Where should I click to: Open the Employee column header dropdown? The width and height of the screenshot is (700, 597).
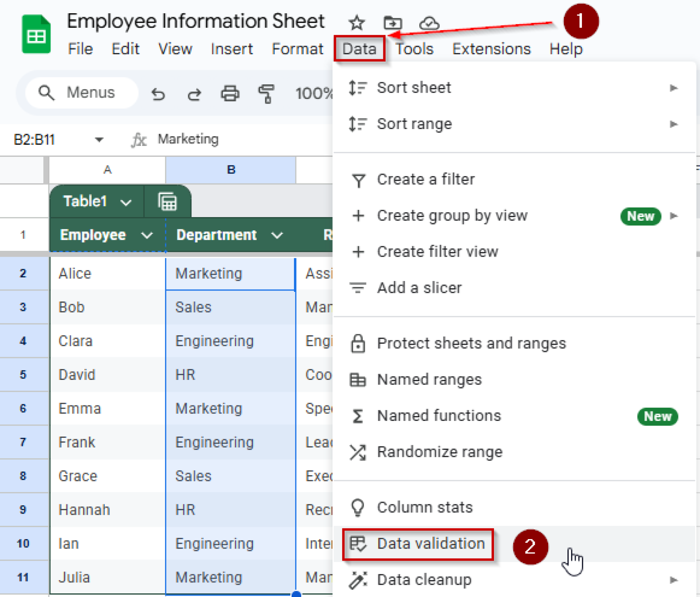(x=147, y=235)
